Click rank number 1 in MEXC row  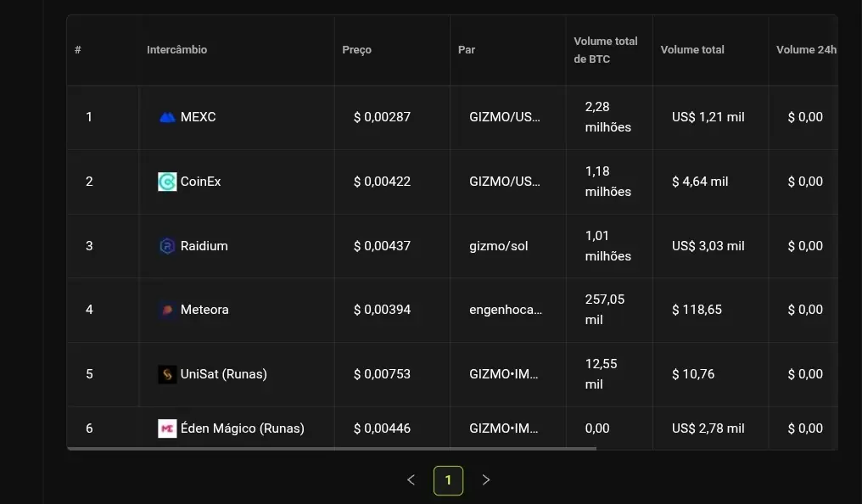point(89,117)
